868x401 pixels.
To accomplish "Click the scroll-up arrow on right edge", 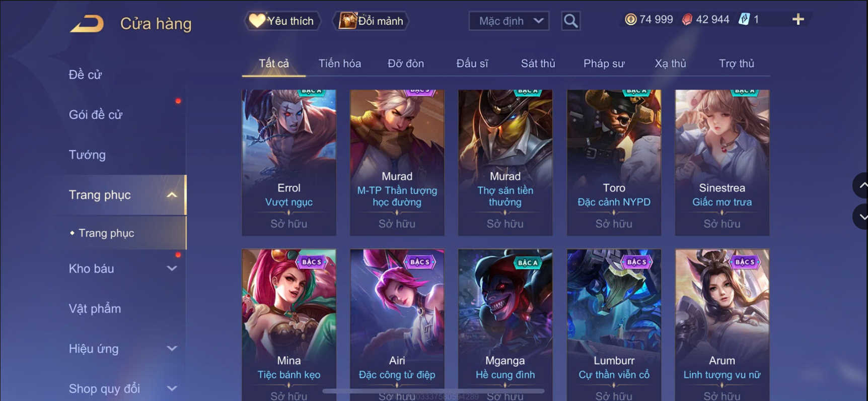I will (861, 185).
